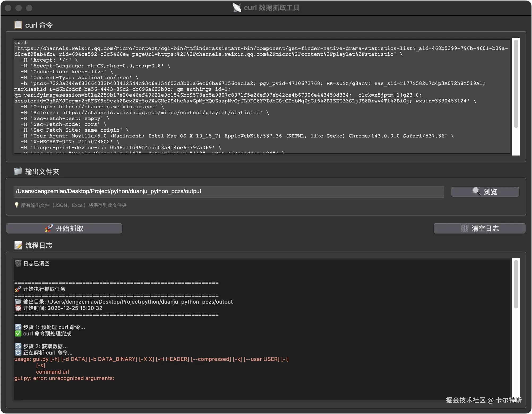Click the alarm clock icon beside 开始时间
532x414 pixels.
coord(18,308)
